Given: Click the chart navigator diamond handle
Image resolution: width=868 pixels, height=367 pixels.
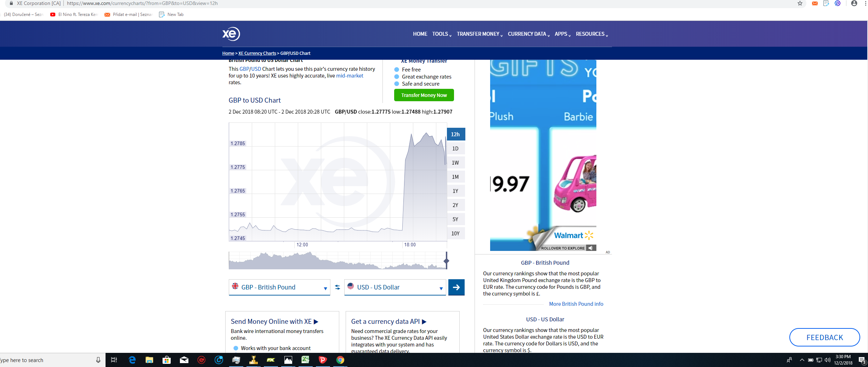Looking at the screenshot, I should 447,261.
